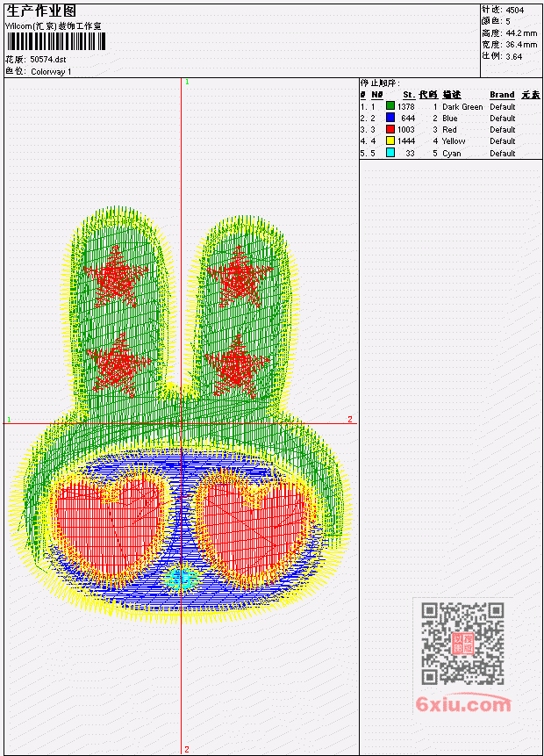Select stitch count 1378 in Dark Green row
Image resolution: width=544 pixels, height=756 pixels.
tap(405, 106)
